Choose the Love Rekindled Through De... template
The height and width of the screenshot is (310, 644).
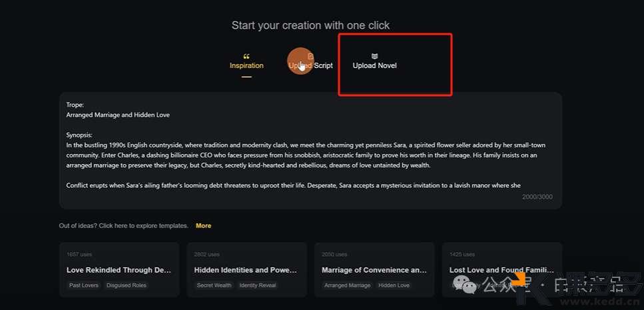point(119,270)
